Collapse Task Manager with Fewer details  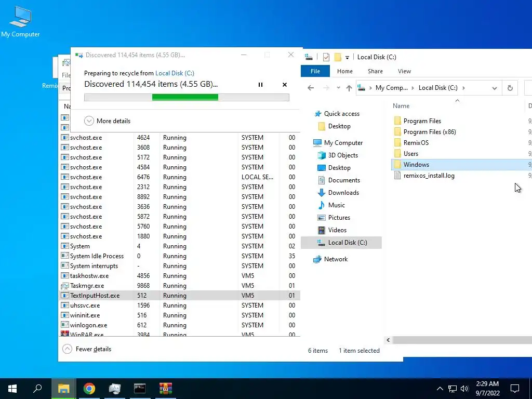click(87, 349)
